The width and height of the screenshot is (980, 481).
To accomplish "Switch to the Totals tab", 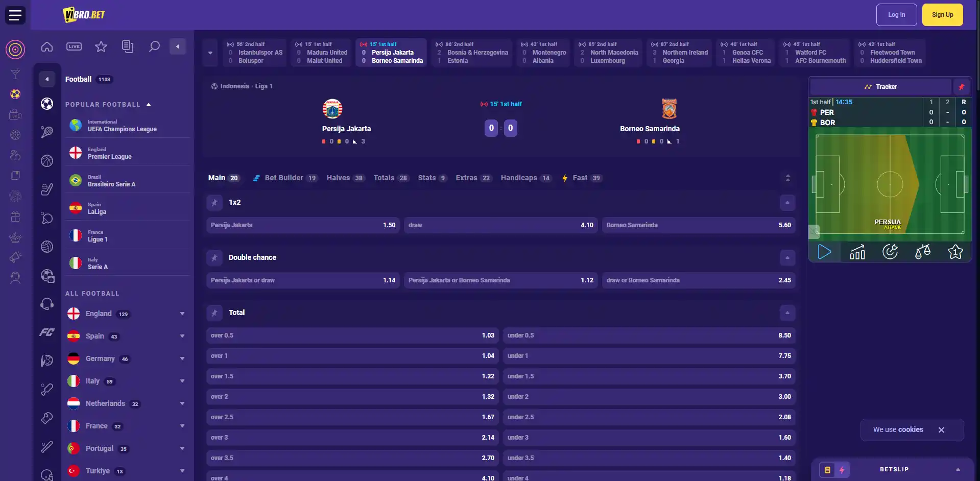I will point(391,178).
